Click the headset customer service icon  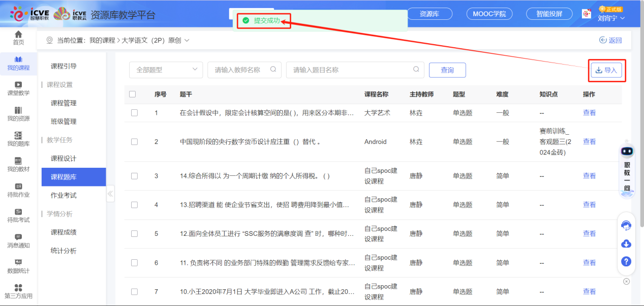click(626, 226)
